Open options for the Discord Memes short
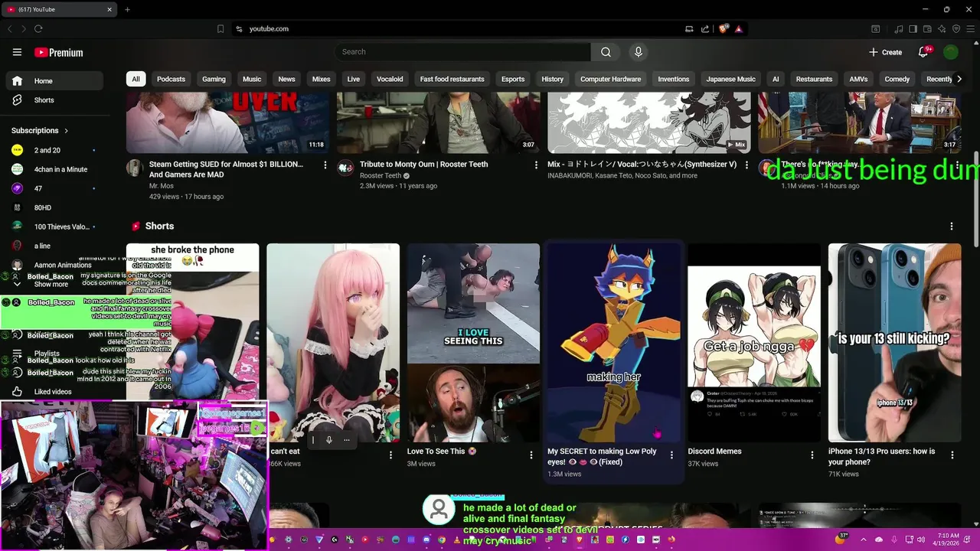Viewport: 980px width, 551px height. [x=812, y=455]
